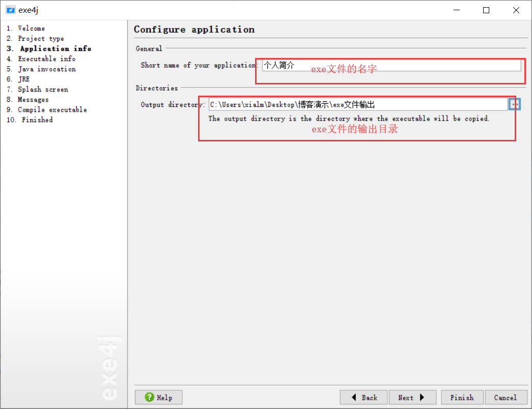This screenshot has height=409, width=532.
Task: Advance with the Next button
Action: point(412,397)
